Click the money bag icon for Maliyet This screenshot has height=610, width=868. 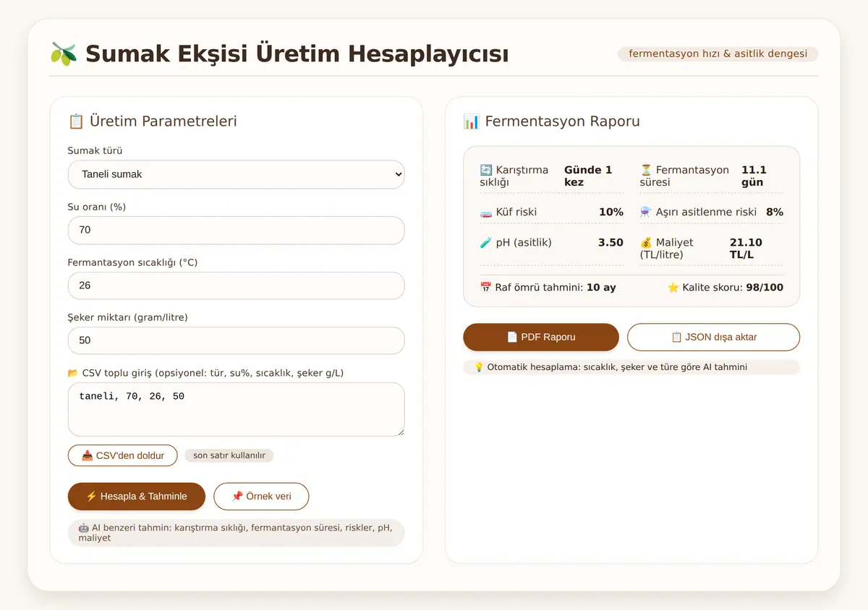646,243
